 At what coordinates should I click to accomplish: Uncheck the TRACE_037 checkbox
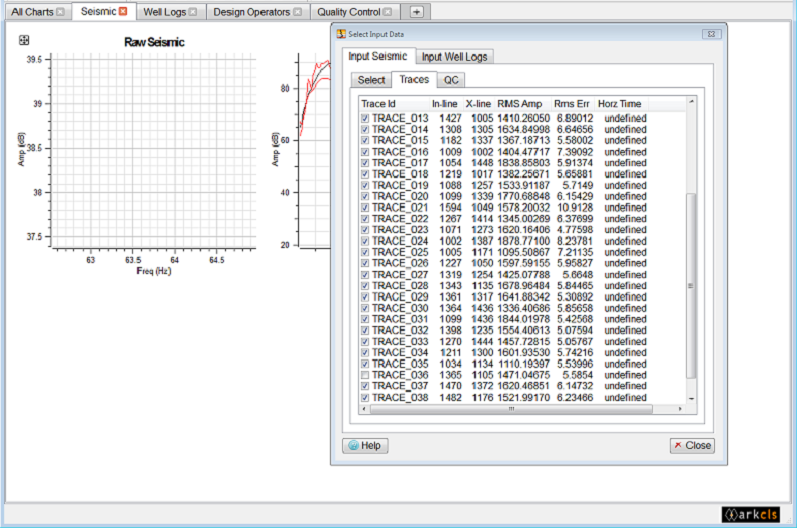[365, 386]
